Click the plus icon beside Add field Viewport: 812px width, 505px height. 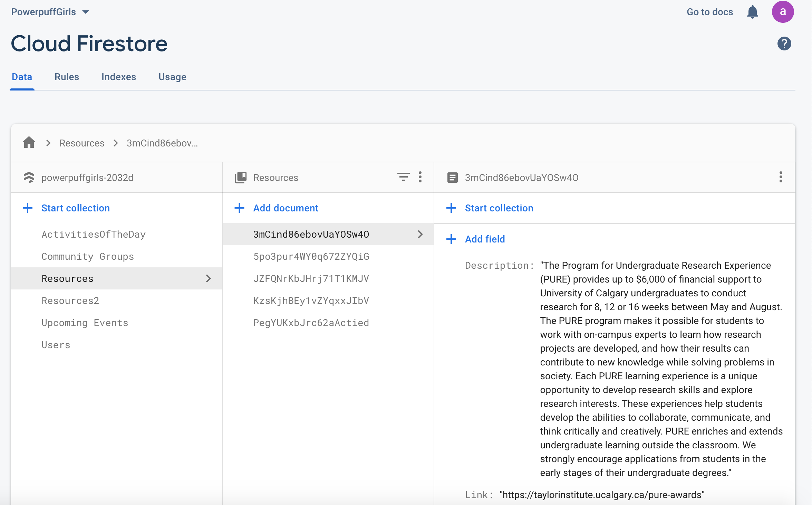(x=451, y=239)
